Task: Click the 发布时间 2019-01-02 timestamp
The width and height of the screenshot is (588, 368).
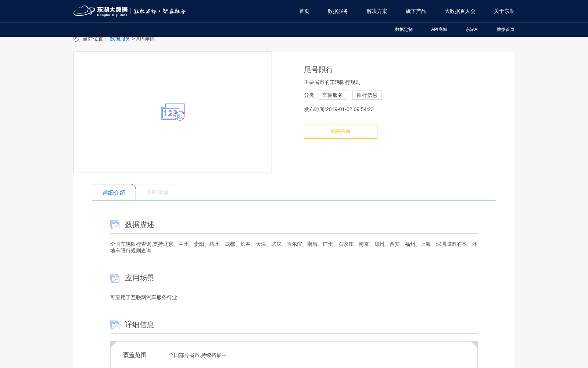Action: click(x=339, y=109)
